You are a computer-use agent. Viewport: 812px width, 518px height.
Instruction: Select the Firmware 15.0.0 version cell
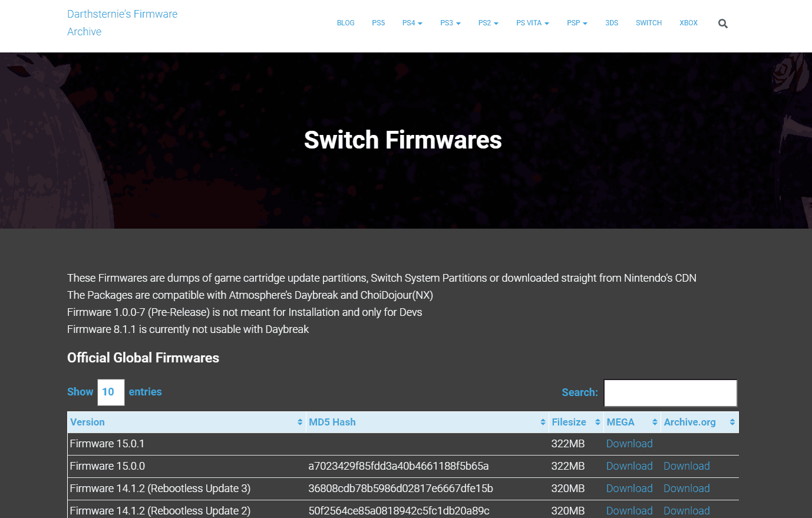(x=187, y=466)
